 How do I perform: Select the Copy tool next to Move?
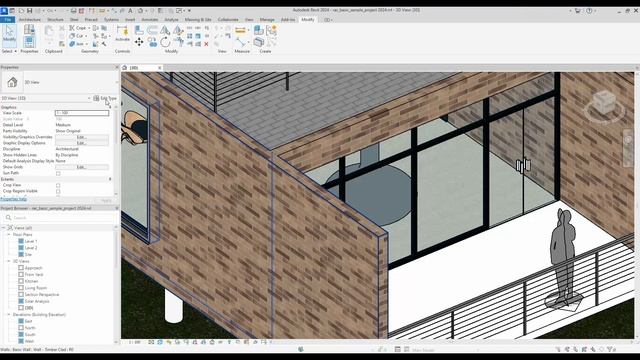152,42
